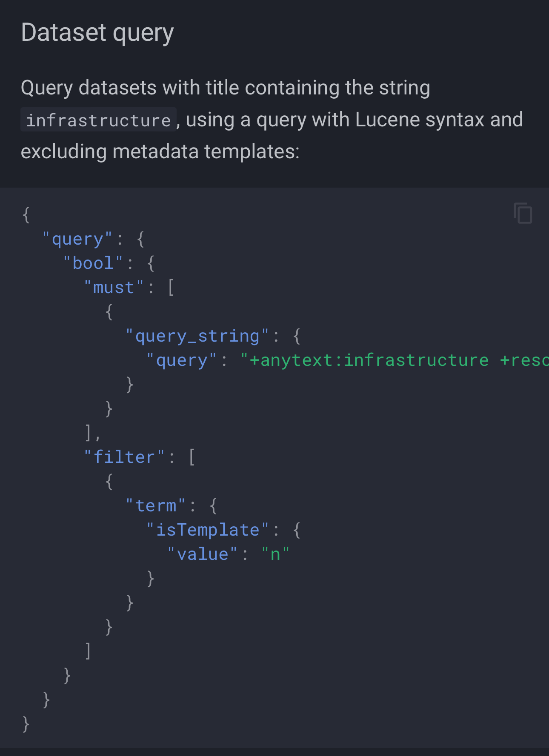Screen dimensions: 549x756
Task: Click the final closing brace of the JSON
Action: pos(26,724)
